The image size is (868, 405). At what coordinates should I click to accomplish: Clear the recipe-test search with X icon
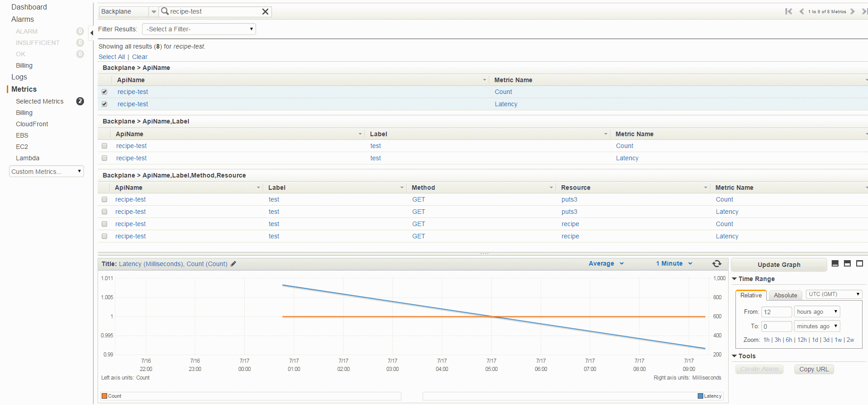(x=266, y=11)
